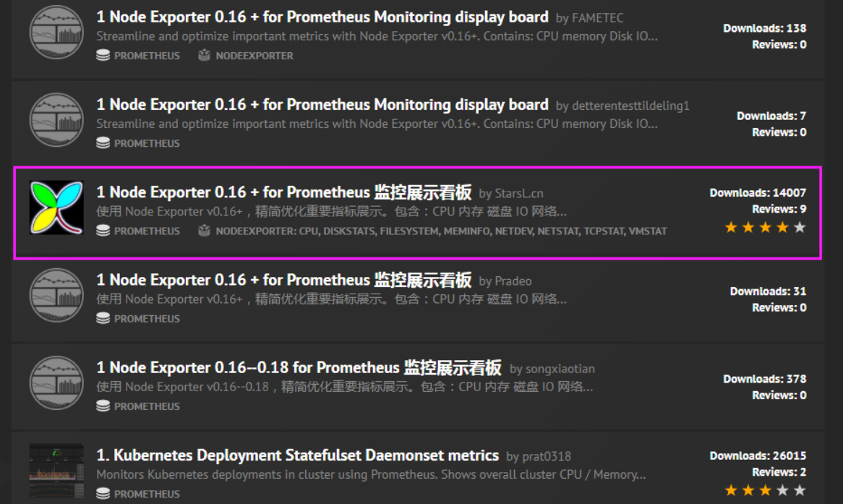Click PROMETHEUS tag in songxiaotian row
This screenshot has width=843, height=504.
(x=147, y=406)
